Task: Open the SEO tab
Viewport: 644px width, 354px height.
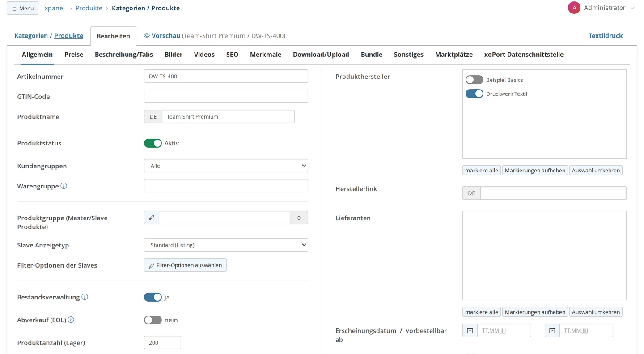Action: click(x=232, y=55)
